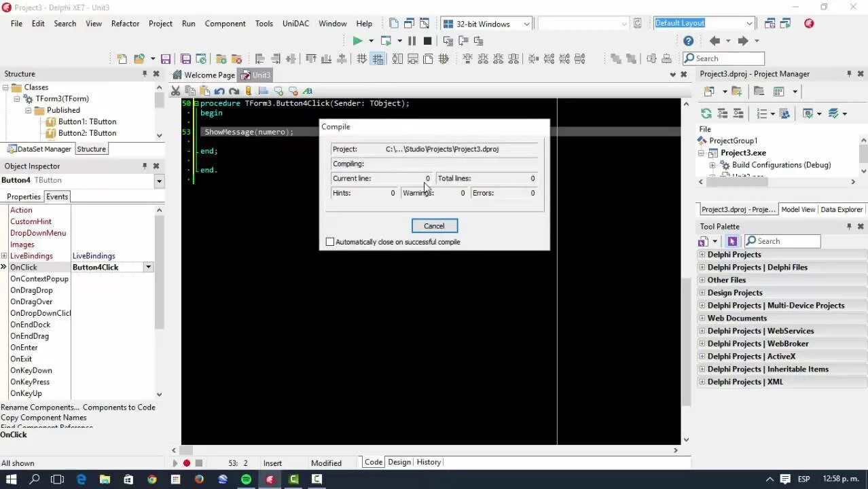Screen dimensions: 868x489
Task: Click the Save desktop layout icon
Action: point(770,23)
